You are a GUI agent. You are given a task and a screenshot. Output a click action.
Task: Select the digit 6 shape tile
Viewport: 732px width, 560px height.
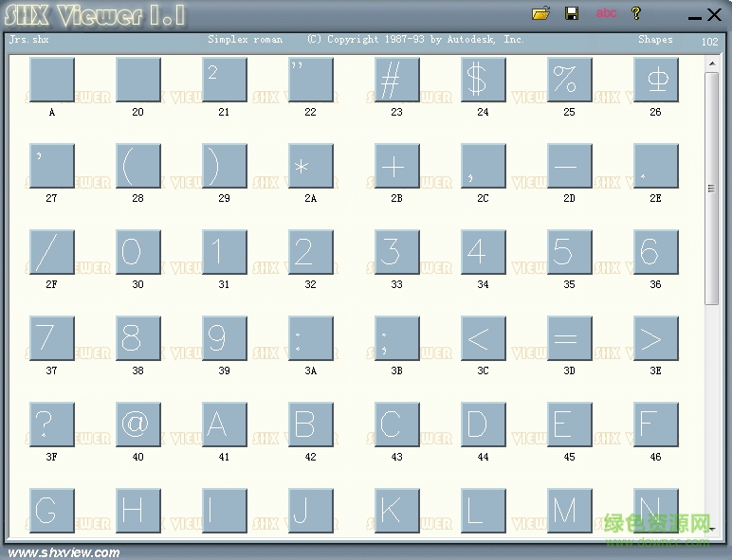[656, 252]
